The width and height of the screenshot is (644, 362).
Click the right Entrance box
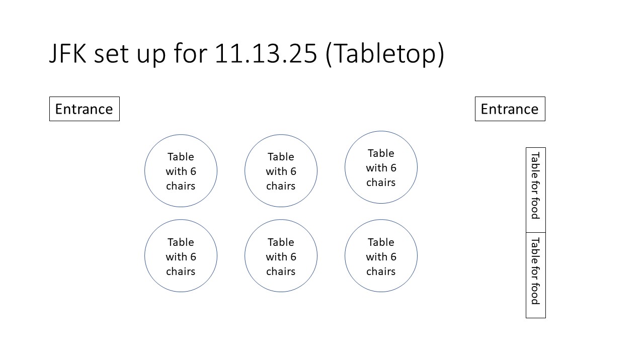510,109
